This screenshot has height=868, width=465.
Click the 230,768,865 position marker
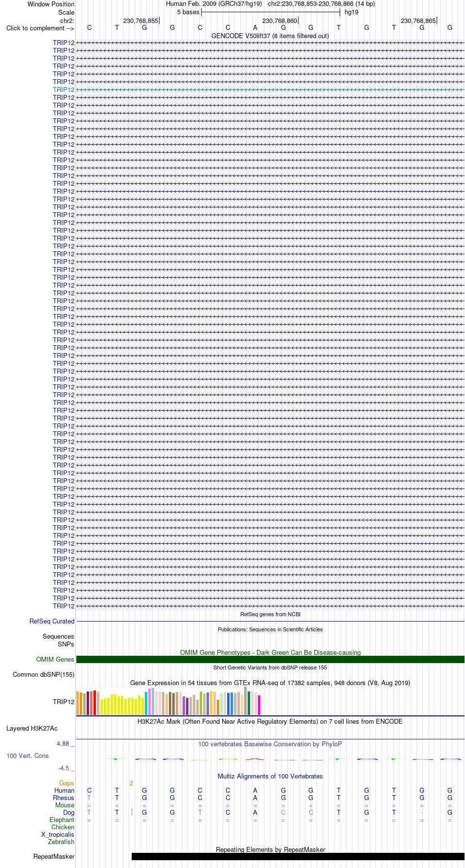(x=418, y=21)
